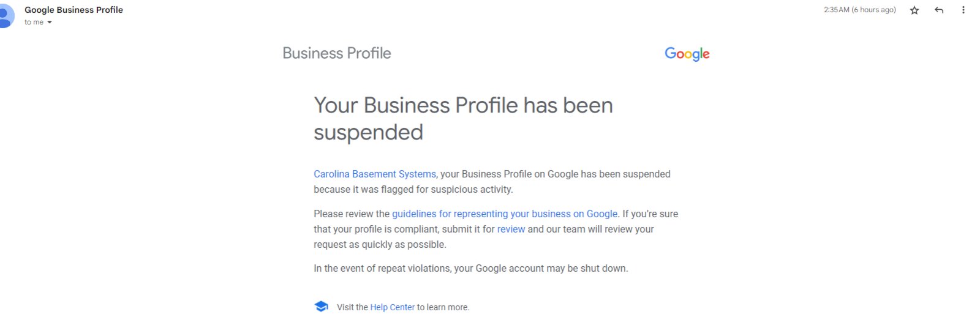Click the Google logo in the email header
The height and width of the screenshot is (328, 980).
coord(687,54)
